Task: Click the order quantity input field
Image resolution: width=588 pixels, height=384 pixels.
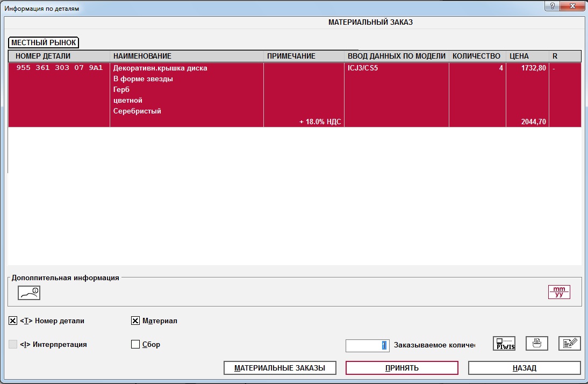Action: (x=367, y=345)
